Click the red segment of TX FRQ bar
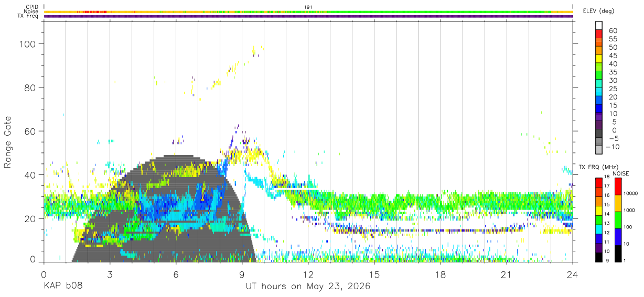 tap(599, 182)
